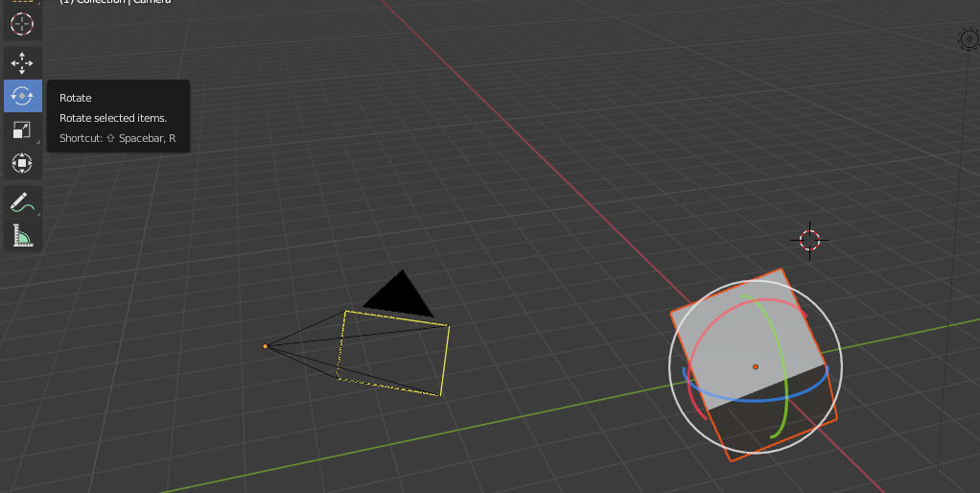Click the 3D cursor in the viewport

[809, 240]
